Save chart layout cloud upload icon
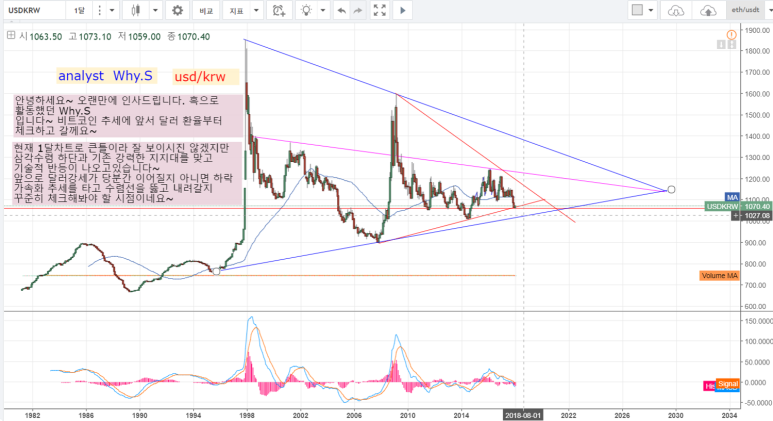The height and width of the screenshot is (421, 773). (708, 10)
